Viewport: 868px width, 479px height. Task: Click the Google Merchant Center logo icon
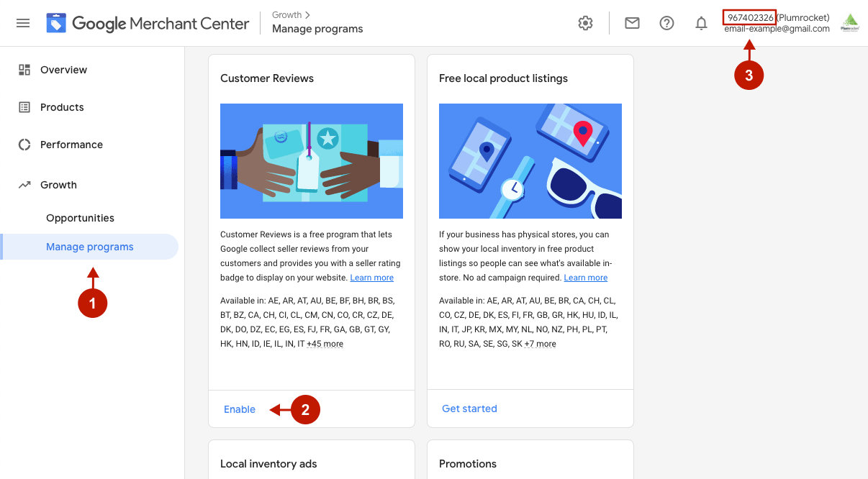[56, 24]
